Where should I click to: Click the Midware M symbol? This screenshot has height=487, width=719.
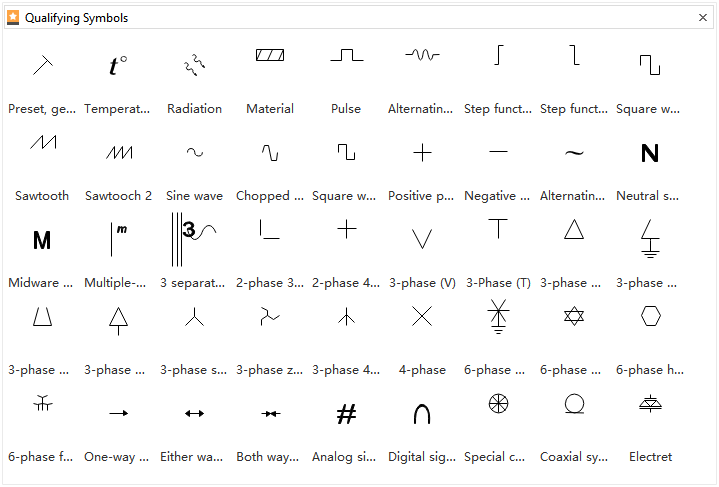click(42, 240)
